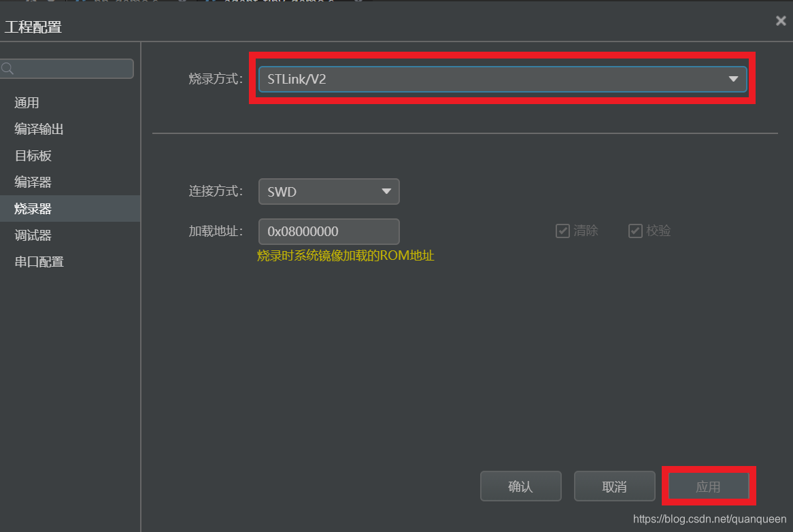Click the 加载地址 0x08000000 input field
This screenshot has width=793, height=532.
[328, 231]
